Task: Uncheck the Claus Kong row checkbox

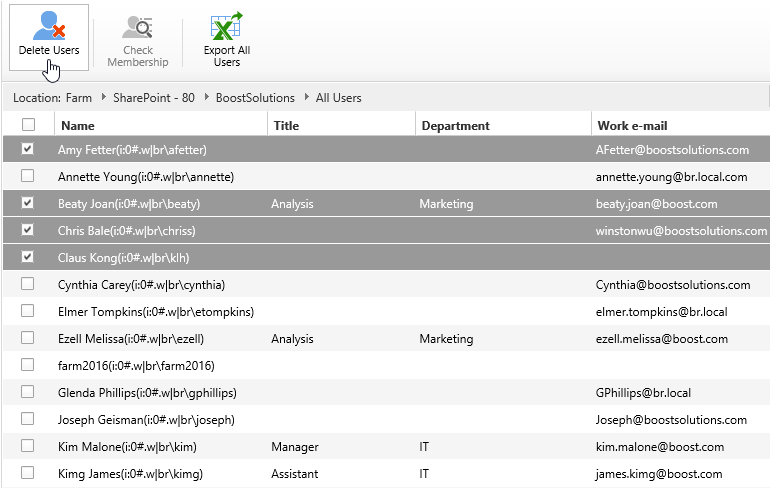Action: [x=28, y=257]
